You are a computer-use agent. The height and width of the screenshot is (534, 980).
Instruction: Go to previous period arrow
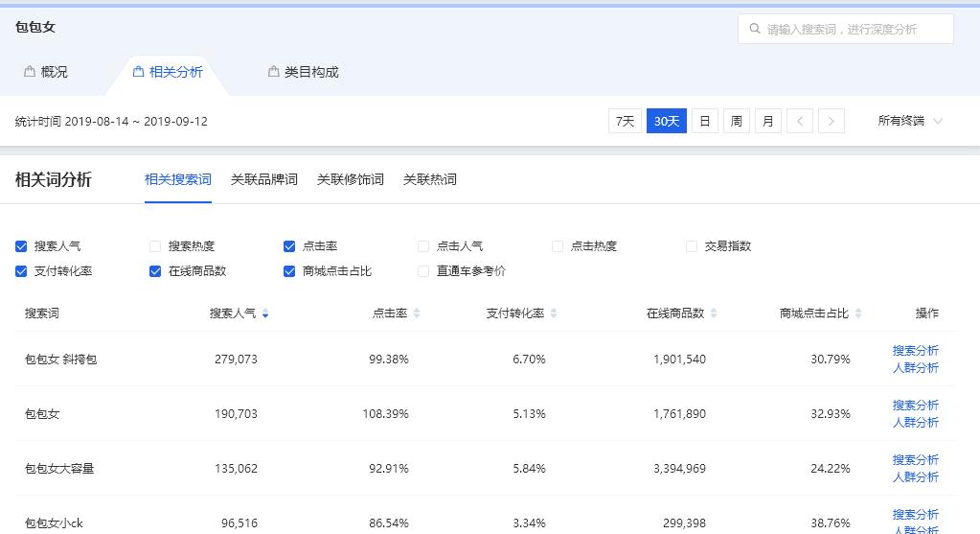[x=799, y=121]
